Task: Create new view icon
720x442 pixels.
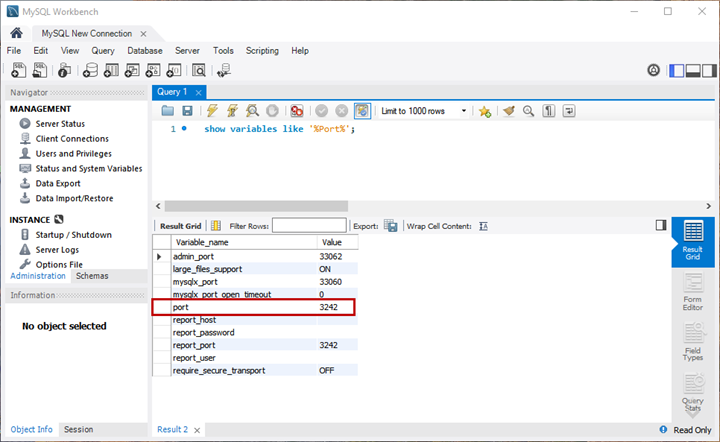Action: [132, 70]
